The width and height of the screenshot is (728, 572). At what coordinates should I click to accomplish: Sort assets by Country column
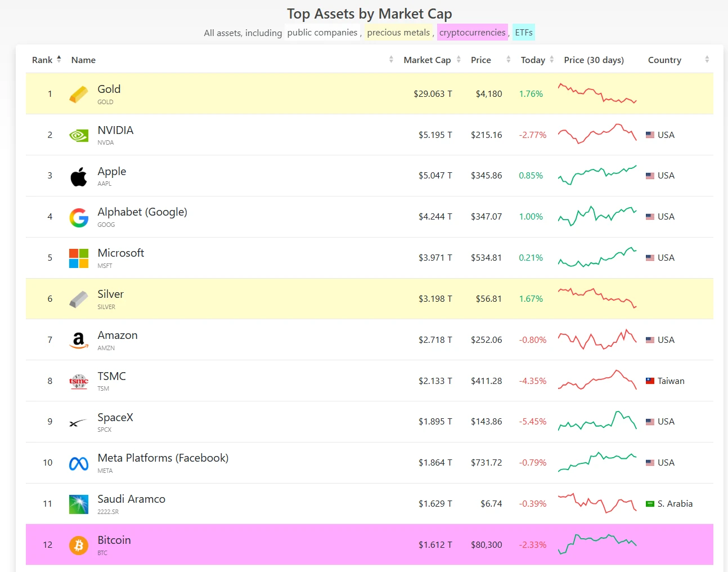click(678, 60)
